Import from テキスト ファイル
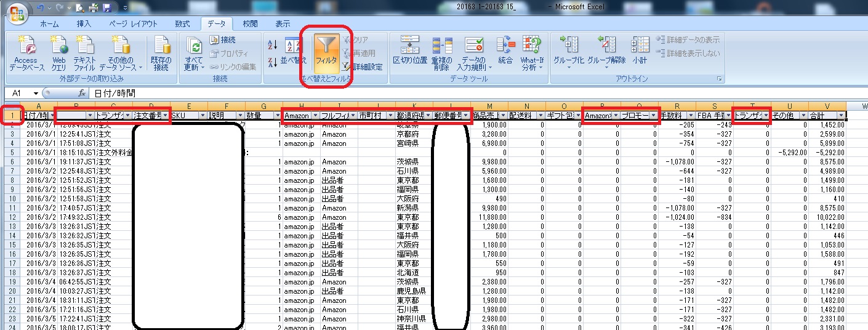The width and height of the screenshot is (868, 330). point(84,54)
